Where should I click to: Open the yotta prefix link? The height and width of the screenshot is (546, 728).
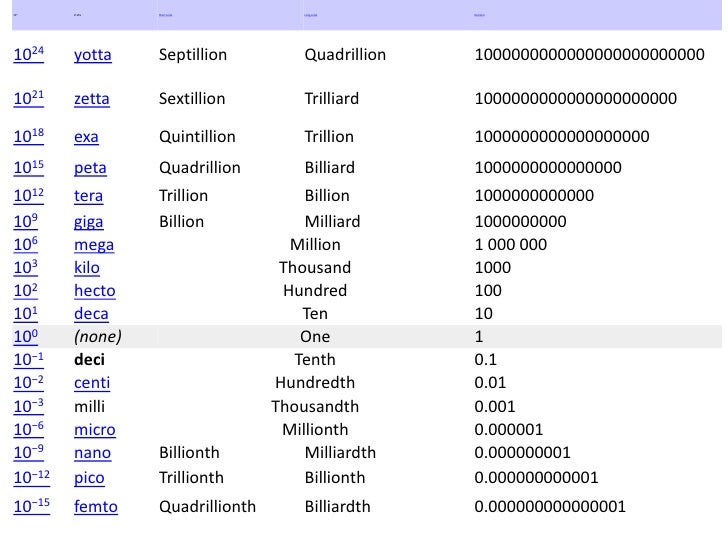pyautogui.click(x=92, y=55)
